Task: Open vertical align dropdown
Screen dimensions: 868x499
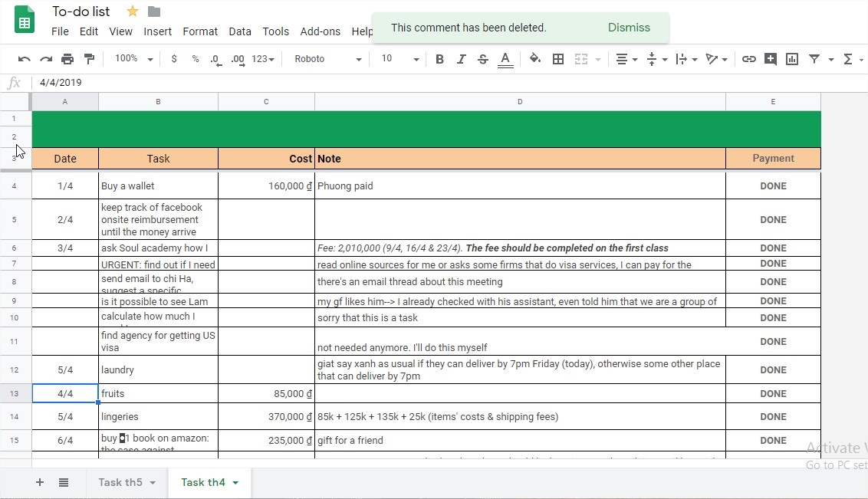Action: [x=656, y=59]
